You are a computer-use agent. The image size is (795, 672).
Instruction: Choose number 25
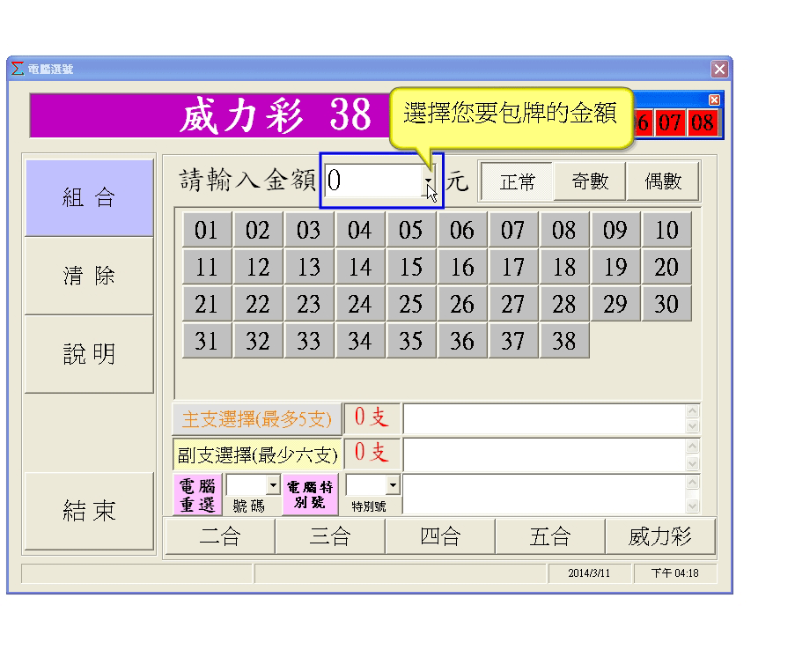(x=411, y=304)
